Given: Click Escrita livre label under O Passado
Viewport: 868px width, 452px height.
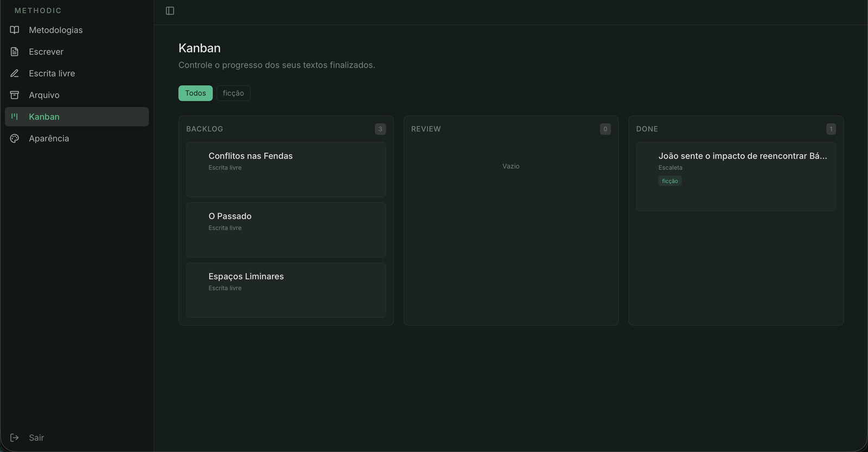Looking at the screenshot, I should 225,228.
